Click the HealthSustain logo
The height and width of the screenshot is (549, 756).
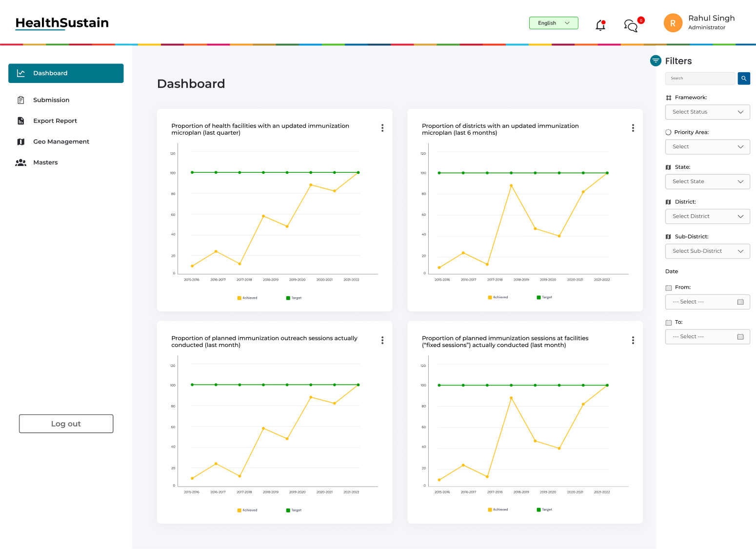(x=62, y=23)
